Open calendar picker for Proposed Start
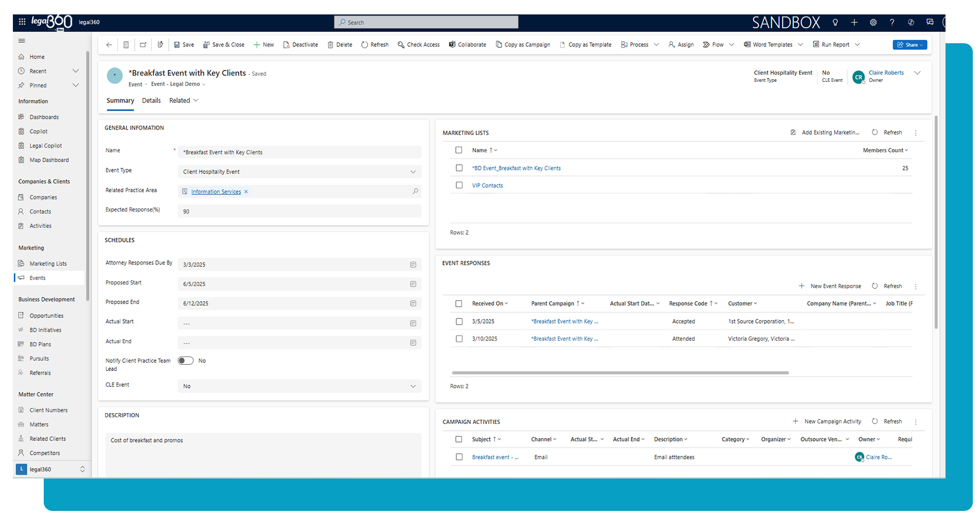 pyautogui.click(x=413, y=284)
